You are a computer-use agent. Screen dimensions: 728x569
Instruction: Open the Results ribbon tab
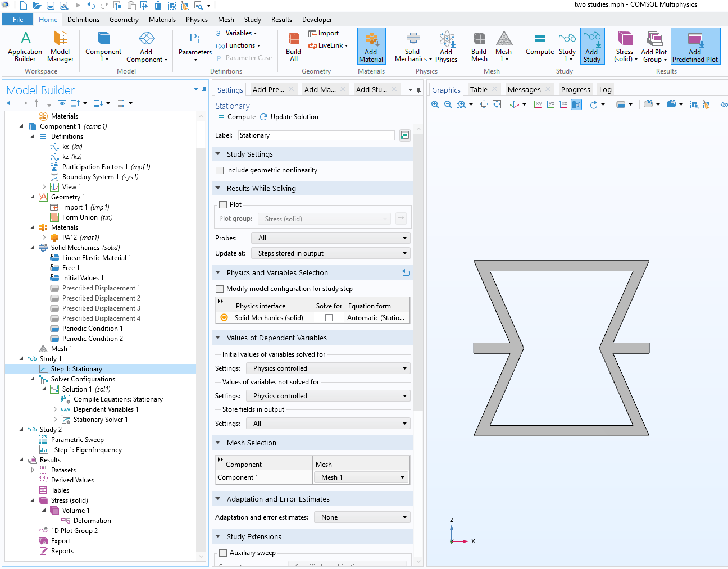281,20
